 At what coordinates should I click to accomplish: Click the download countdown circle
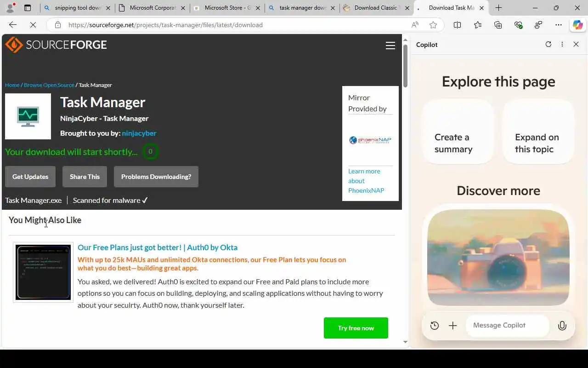[150, 151]
